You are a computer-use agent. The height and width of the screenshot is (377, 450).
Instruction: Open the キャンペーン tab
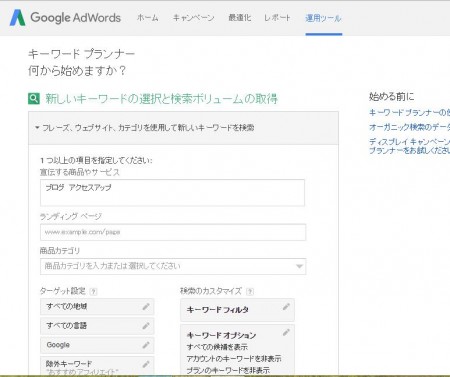(x=193, y=18)
